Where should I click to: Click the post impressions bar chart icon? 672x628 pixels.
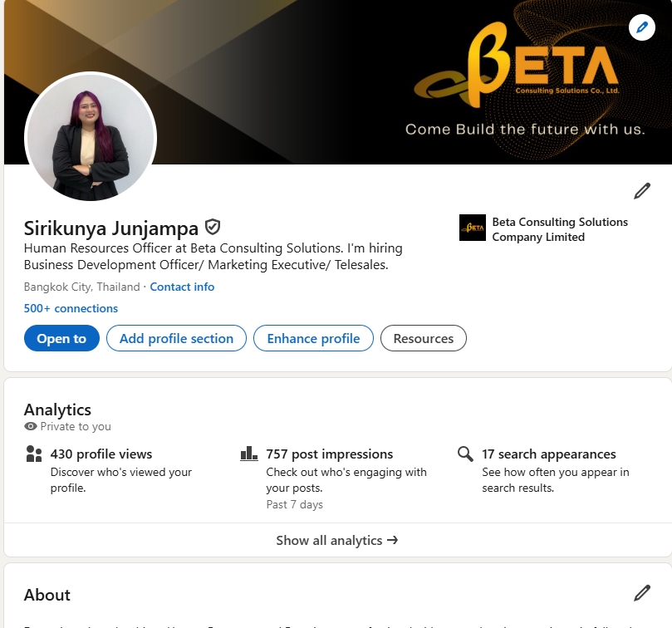248,454
